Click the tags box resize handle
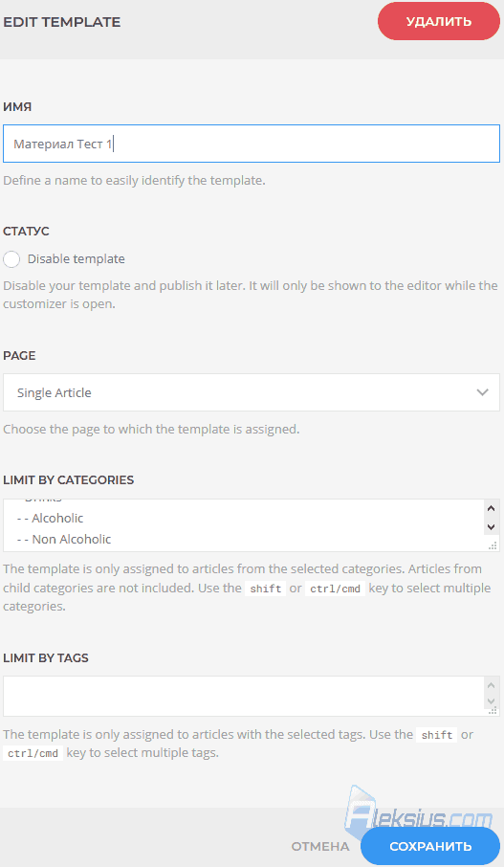 493,711
